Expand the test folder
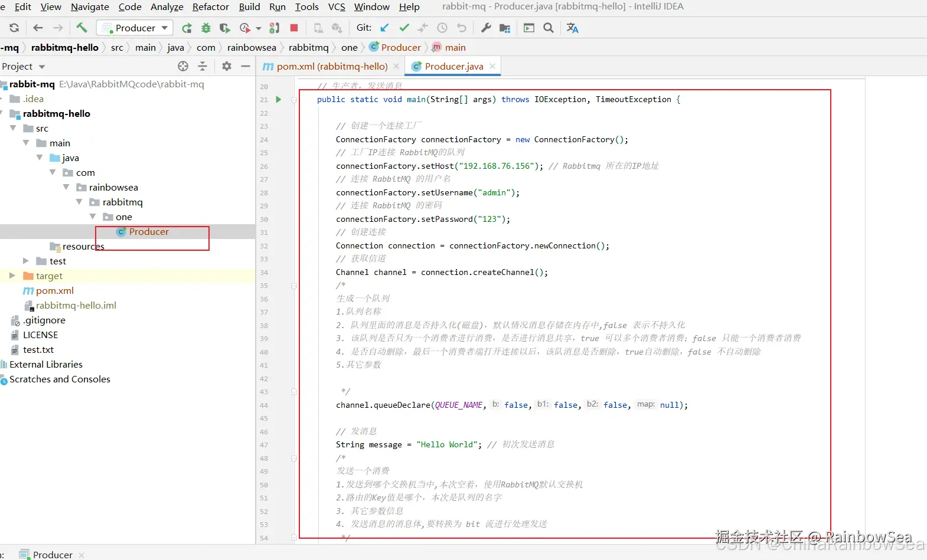 coord(26,261)
